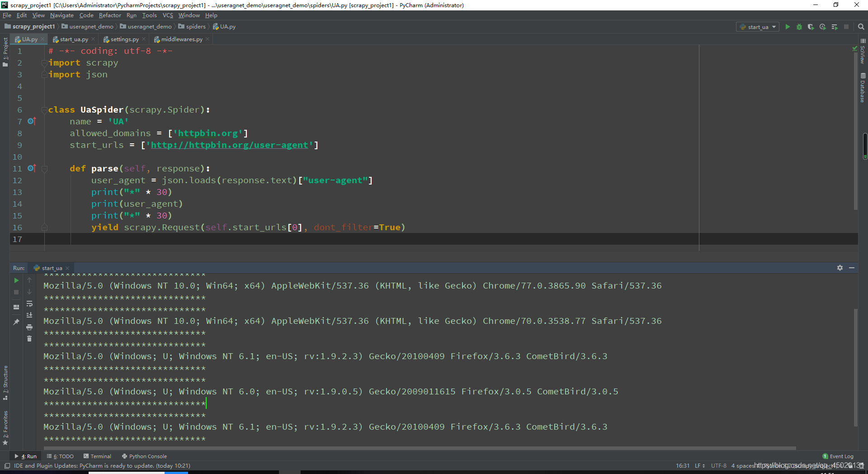This screenshot has height=474, width=868.
Task: Click the restore layout icon in Run panel
Action: pyautogui.click(x=16, y=307)
